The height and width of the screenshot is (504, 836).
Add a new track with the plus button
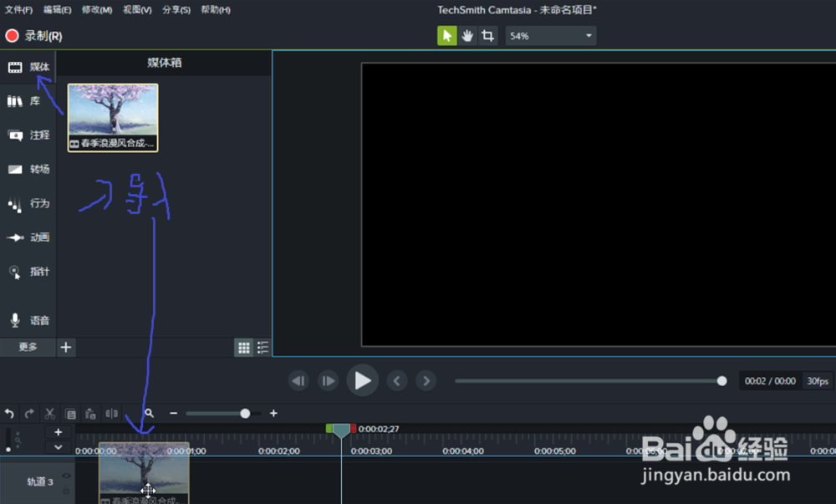[x=59, y=431]
